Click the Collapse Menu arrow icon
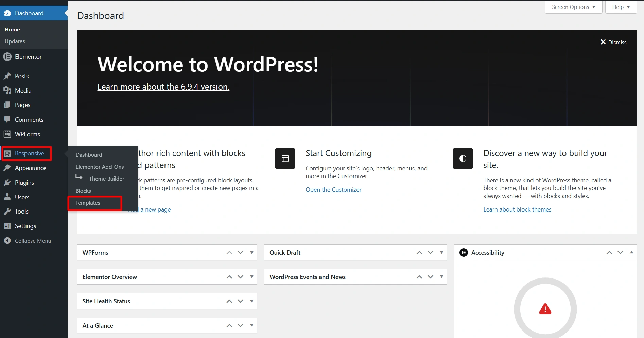644x338 pixels. coord(7,241)
